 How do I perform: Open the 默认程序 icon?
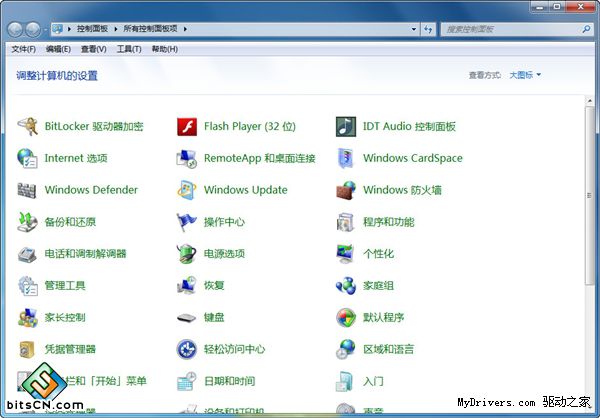[x=346, y=317]
